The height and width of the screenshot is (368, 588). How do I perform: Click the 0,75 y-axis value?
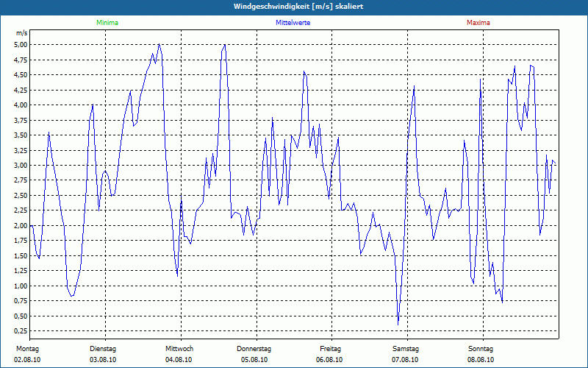click(21, 301)
